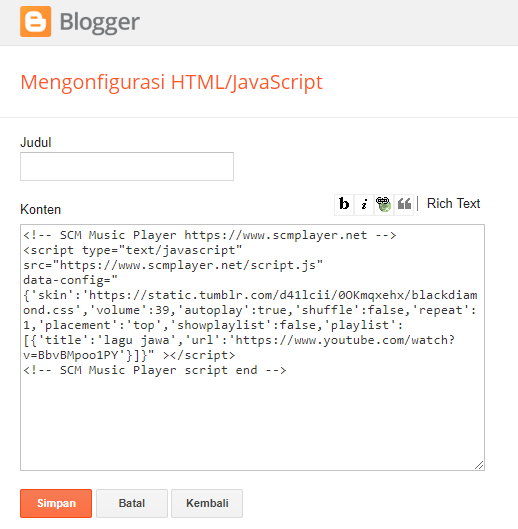Click the empty area of the Konten textarea
The width and height of the screenshot is (518, 529).
point(252,422)
